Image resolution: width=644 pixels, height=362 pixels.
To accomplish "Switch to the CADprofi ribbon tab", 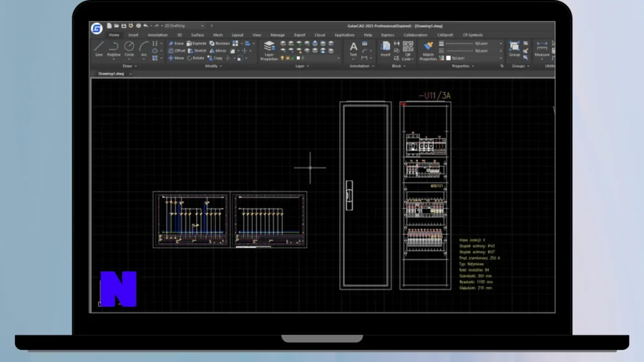I will click(x=445, y=35).
